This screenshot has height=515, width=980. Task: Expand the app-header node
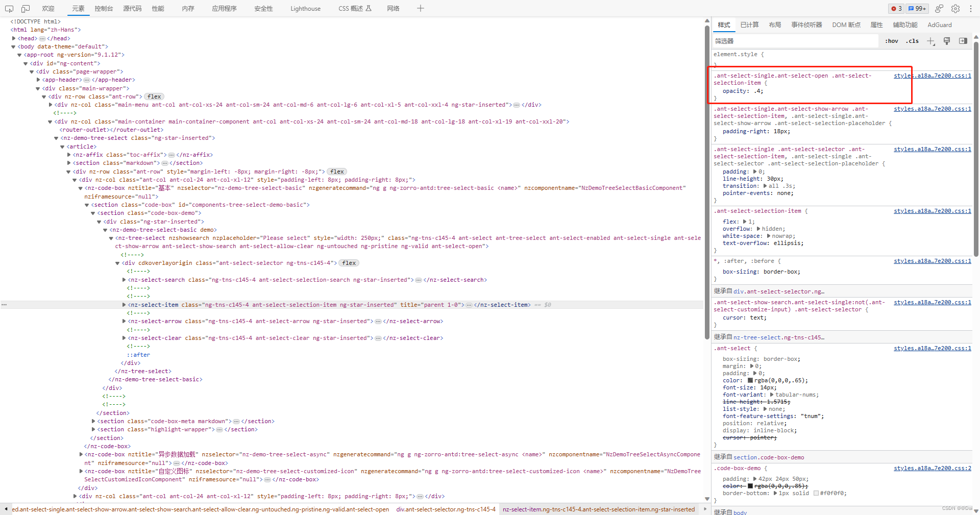point(38,80)
